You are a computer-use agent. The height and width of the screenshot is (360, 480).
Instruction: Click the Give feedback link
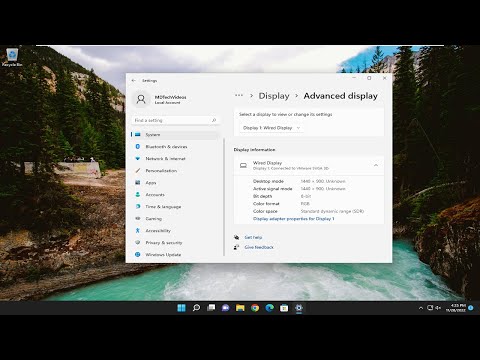pos(259,247)
